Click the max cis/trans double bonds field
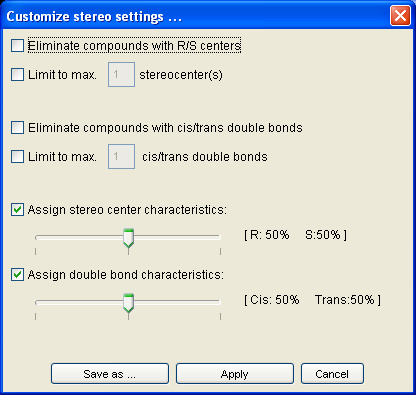This screenshot has height=395, width=416. coord(121,156)
